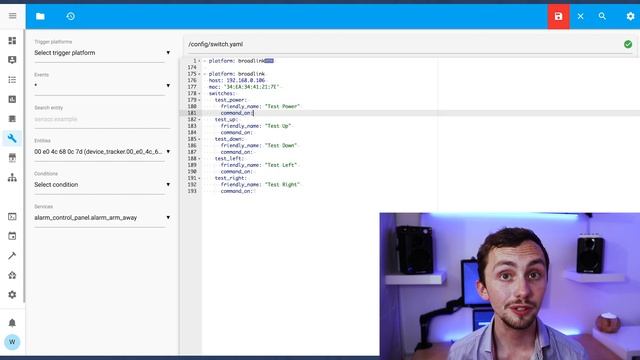This screenshot has height=360, width=640.
Task: Click the mac address line 177
Action: tap(244, 87)
